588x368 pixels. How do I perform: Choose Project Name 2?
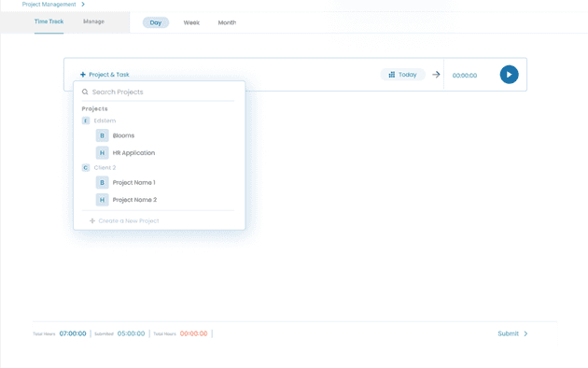[134, 200]
